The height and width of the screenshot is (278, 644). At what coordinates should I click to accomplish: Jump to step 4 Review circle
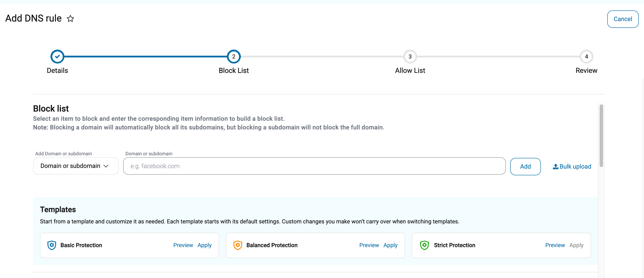586,57
